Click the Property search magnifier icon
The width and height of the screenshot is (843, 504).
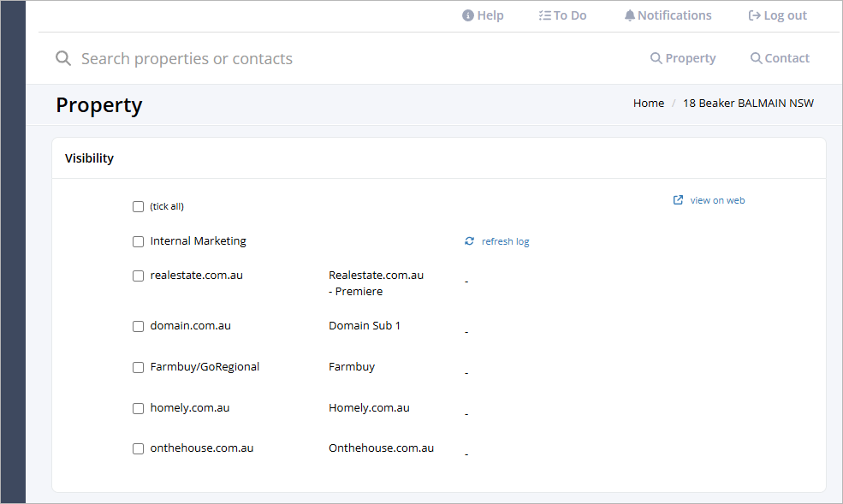656,58
